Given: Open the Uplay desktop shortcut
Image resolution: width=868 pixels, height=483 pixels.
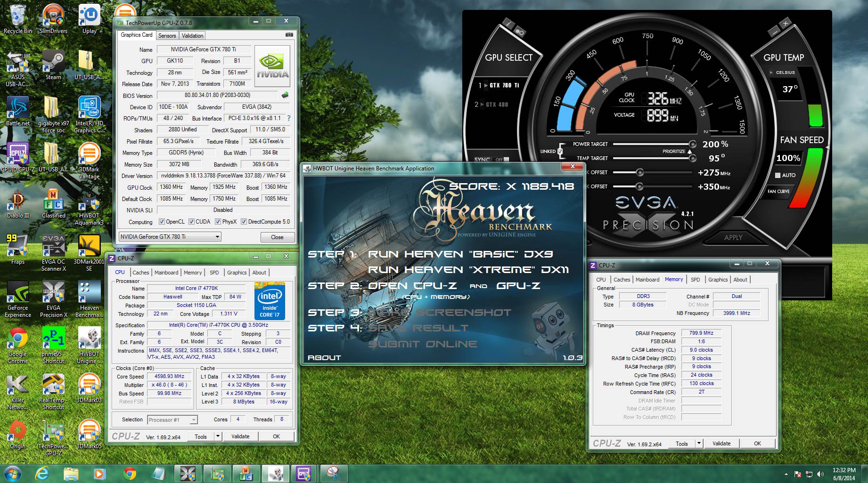Looking at the screenshot, I should point(89,19).
